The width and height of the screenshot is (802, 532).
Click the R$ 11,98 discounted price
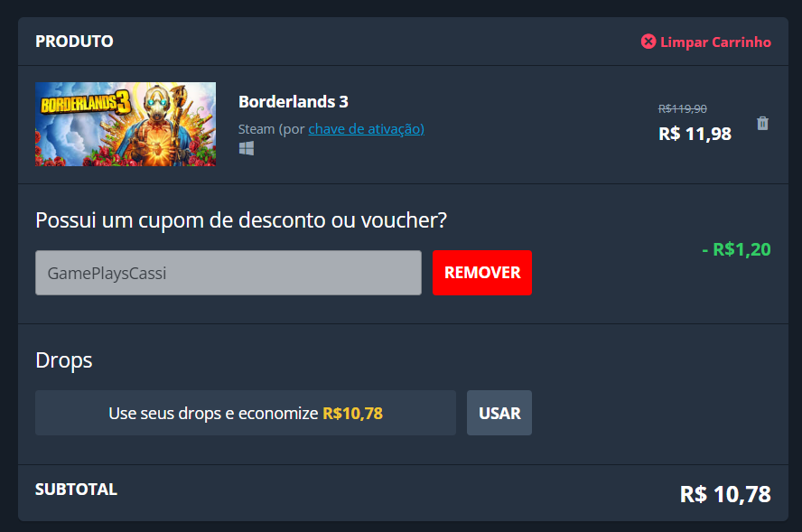[x=695, y=134]
